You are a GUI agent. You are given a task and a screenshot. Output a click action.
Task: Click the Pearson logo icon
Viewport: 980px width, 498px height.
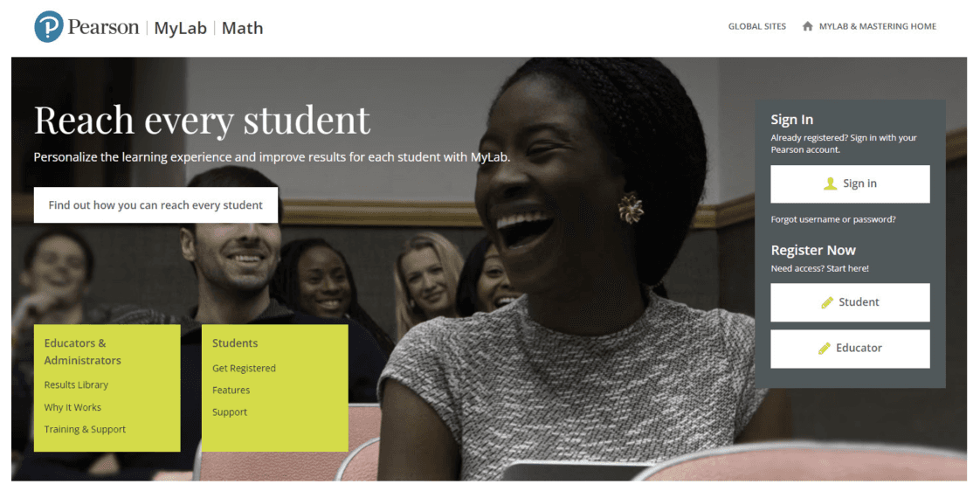[49, 27]
